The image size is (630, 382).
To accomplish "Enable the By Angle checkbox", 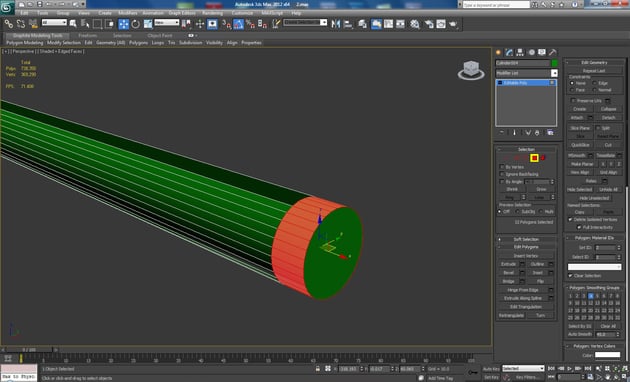I will pos(502,182).
